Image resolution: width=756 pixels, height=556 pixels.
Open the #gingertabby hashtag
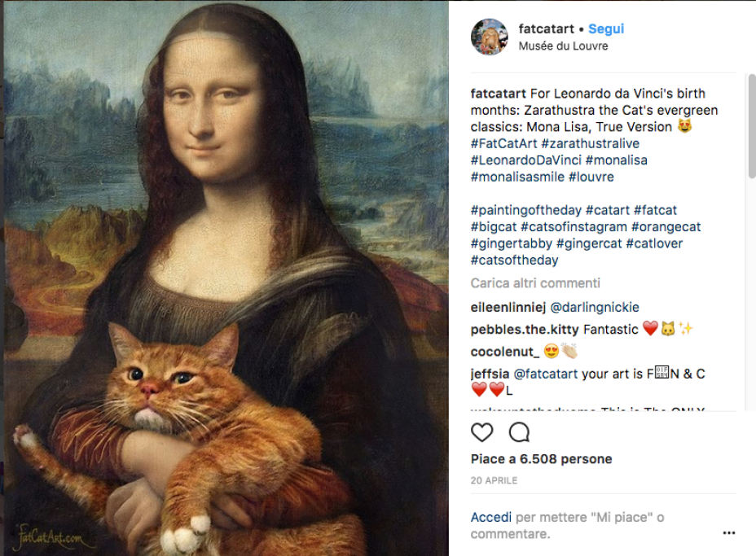click(x=512, y=243)
